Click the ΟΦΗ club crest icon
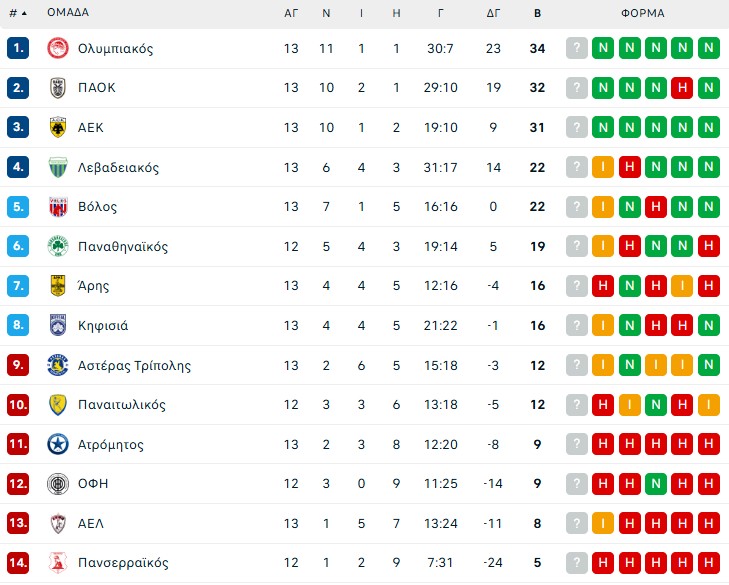Screen dimensions: 729x585 point(57,484)
